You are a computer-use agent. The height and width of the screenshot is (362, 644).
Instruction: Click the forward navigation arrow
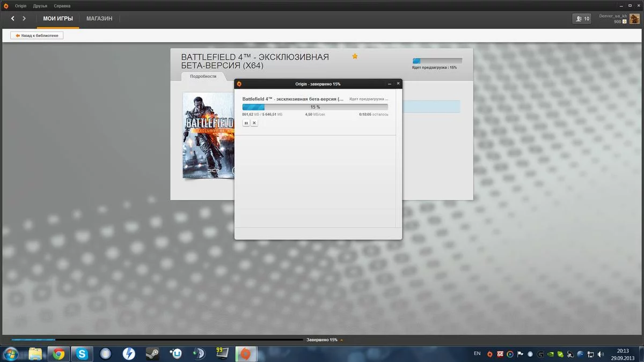[24, 19]
